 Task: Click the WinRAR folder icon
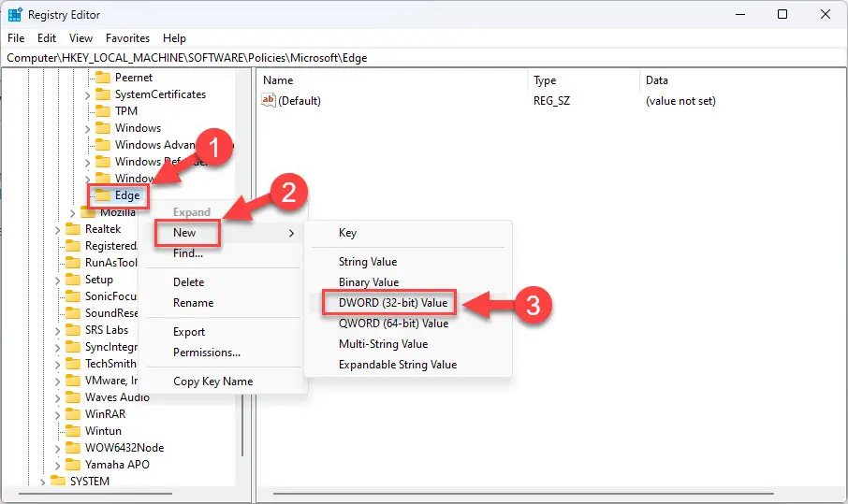pos(73,414)
